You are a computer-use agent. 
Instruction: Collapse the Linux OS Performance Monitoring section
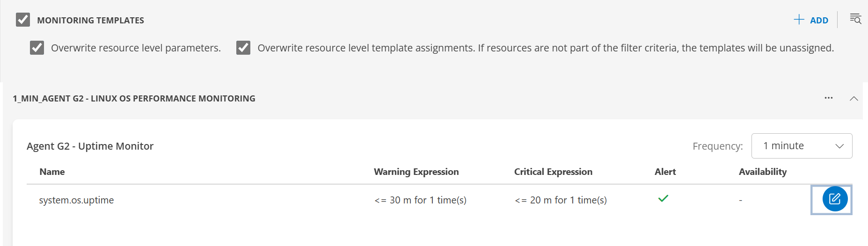(x=854, y=99)
